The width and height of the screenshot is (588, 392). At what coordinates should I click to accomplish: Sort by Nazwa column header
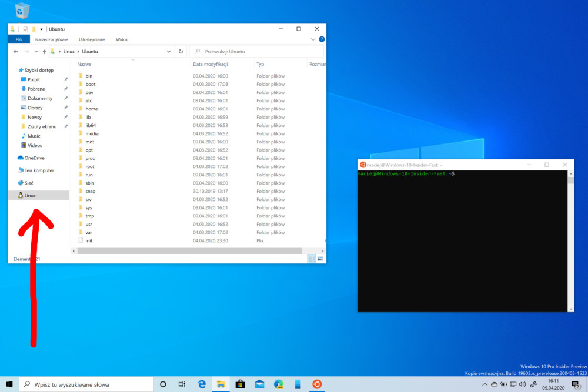tap(84, 64)
